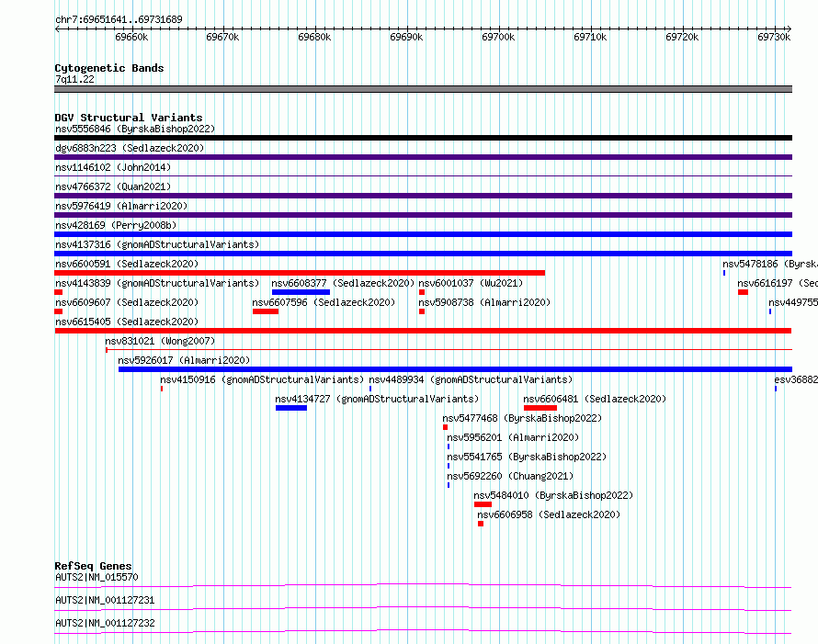Click nsv5477468 (ByrskaBishop2022) label
The image size is (818, 644).
tap(522, 418)
